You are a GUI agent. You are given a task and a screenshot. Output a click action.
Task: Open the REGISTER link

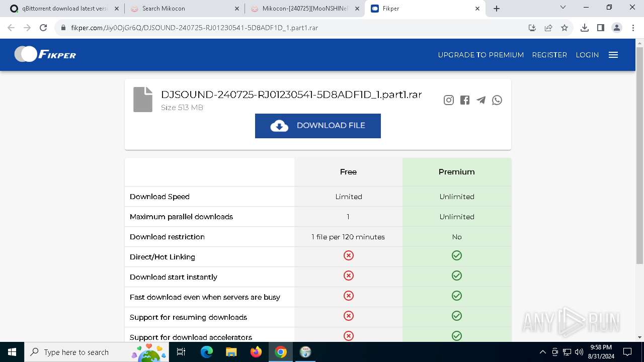549,55
